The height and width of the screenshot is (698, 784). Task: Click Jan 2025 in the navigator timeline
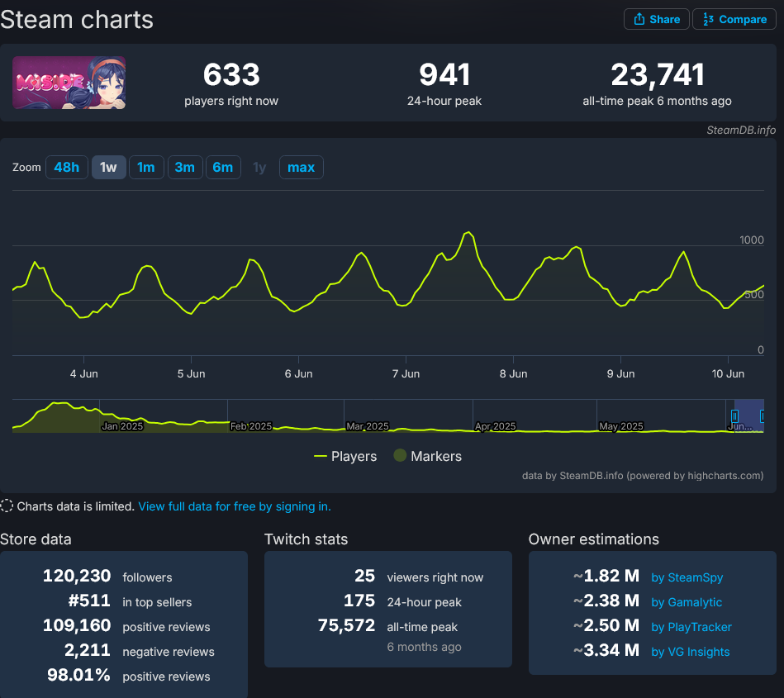coord(122,426)
